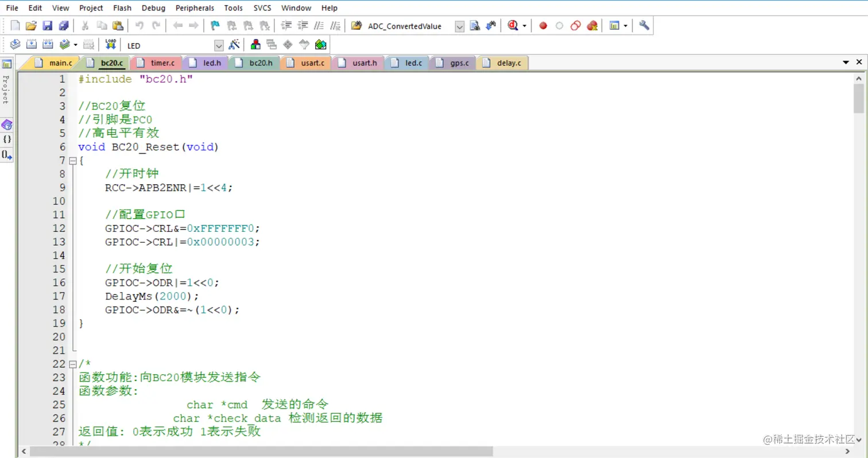868x458 pixels.
Task: Toggle a bookmark with the blue flag icon
Action: 215,26
